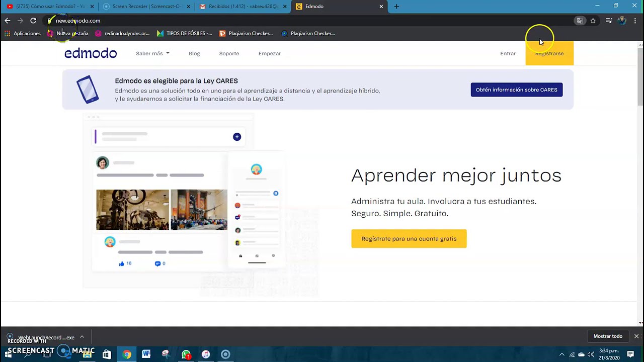644x362 pixels.
Task: Click the museum hall photo on right
Action: tap(199, 210)
